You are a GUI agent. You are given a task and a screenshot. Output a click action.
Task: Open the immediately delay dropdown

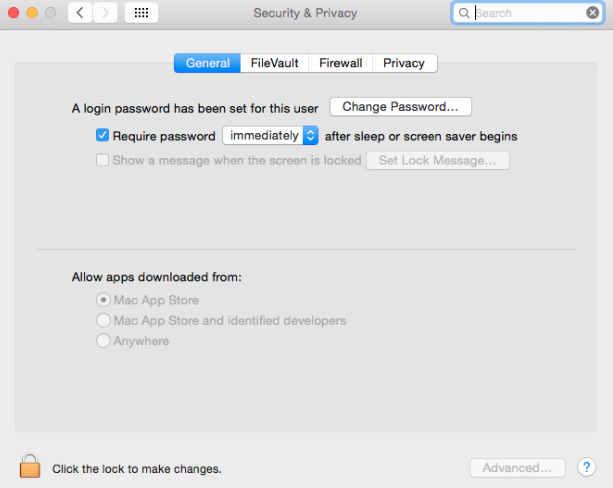pyautogui.click(x=270, y=135)
